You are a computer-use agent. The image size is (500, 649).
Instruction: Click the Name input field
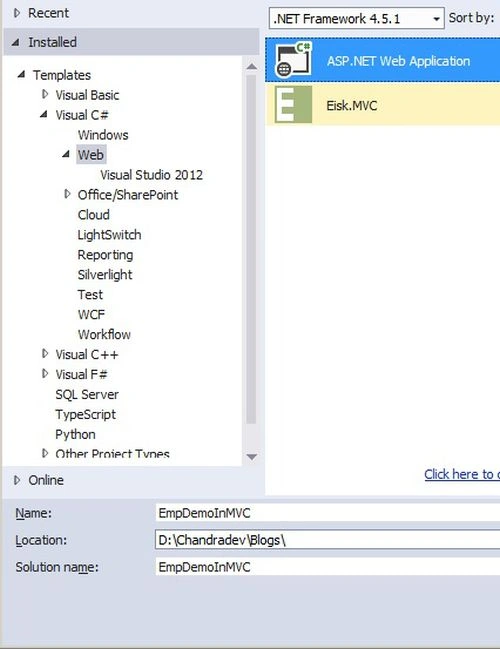click(x=328, y=513)
